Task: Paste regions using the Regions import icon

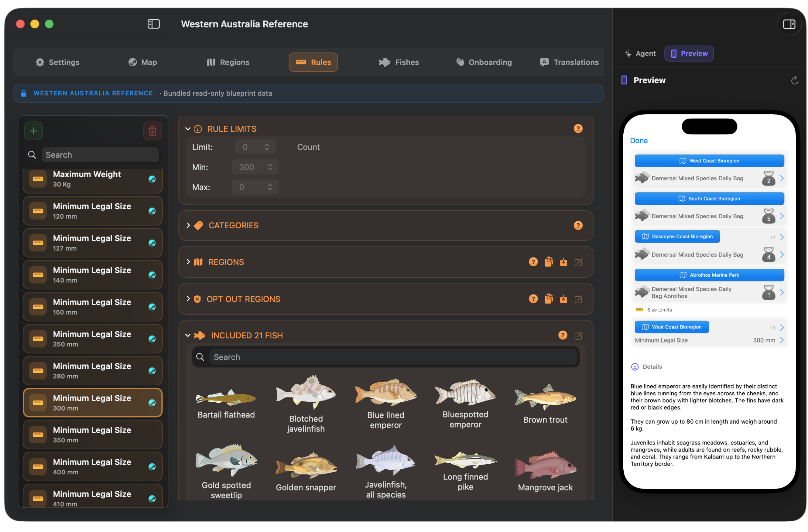Action: 563,262
